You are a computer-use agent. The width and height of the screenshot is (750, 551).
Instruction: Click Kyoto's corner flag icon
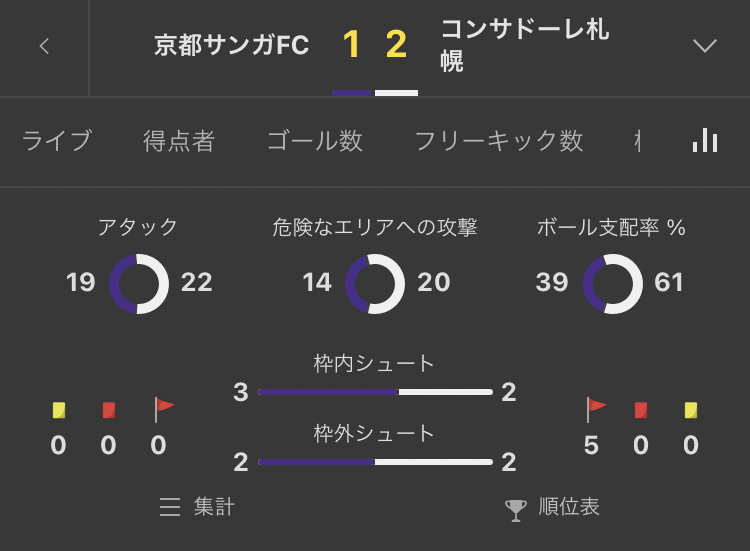tap(164, 410)
